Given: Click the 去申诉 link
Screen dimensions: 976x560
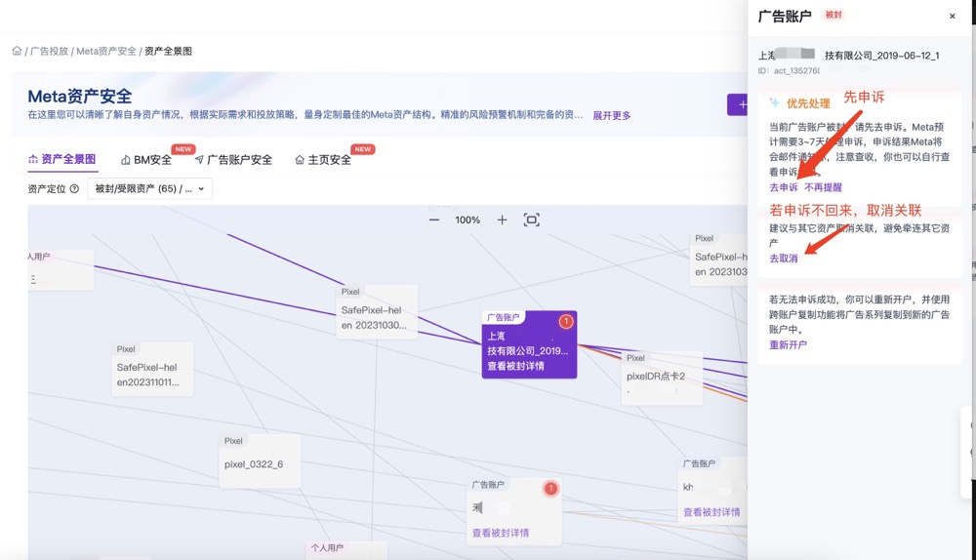Looking at the screenshot, I should point(783,187).
